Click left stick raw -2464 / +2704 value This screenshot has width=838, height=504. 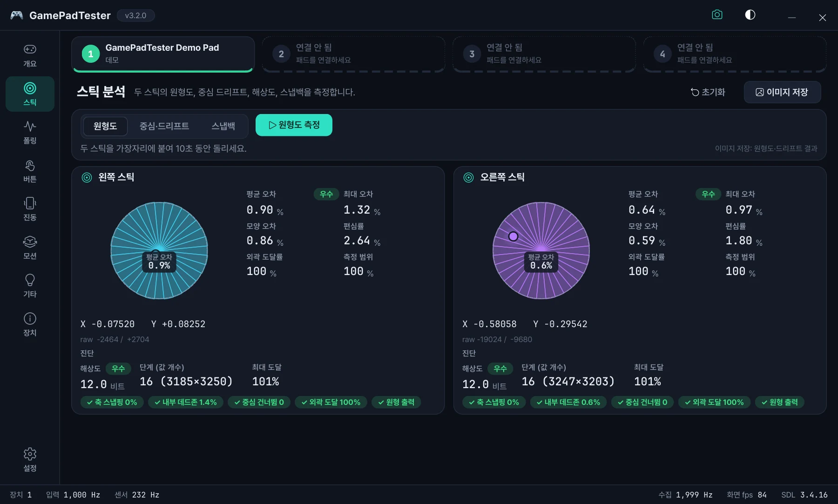point(115,339)
